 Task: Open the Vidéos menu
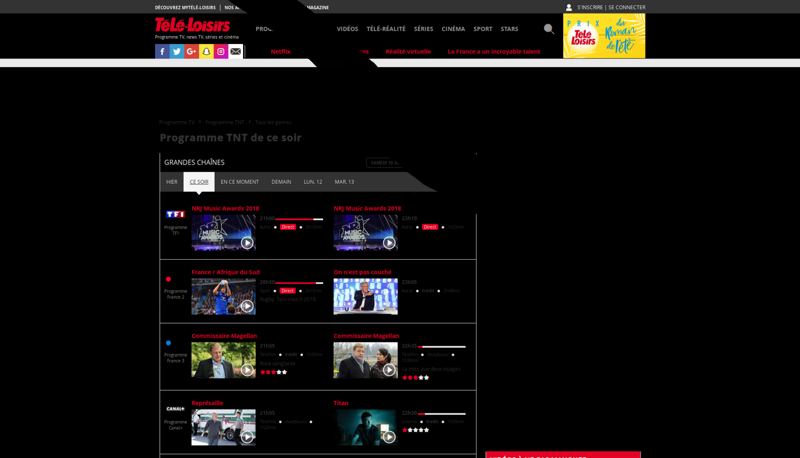[x=347, y=29]
